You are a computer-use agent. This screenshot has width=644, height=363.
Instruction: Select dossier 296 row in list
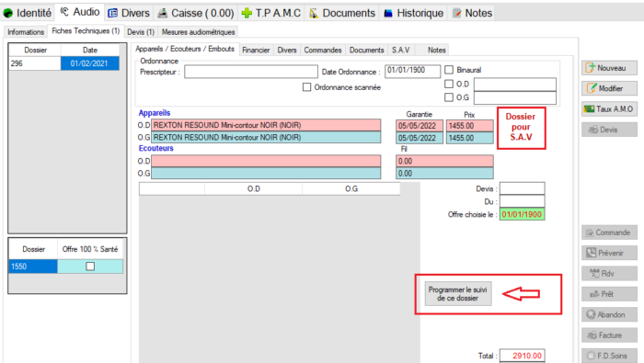click(x=64, y=63)
